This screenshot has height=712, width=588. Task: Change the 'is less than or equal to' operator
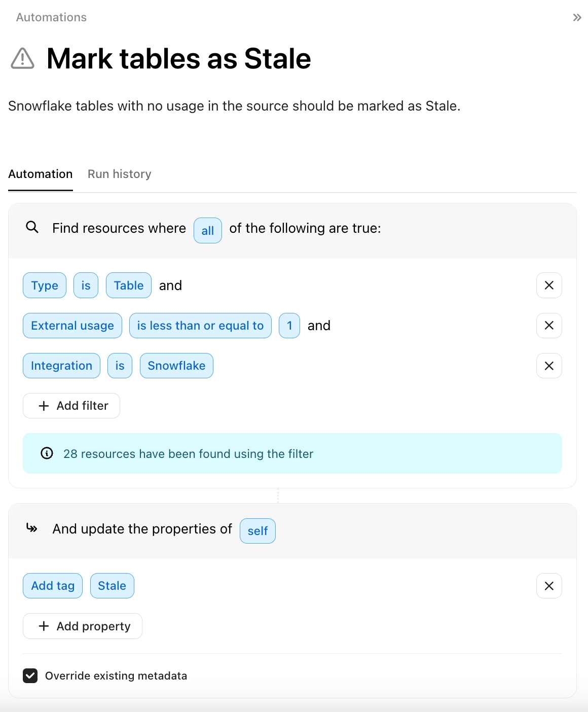(x=200, y=326)
